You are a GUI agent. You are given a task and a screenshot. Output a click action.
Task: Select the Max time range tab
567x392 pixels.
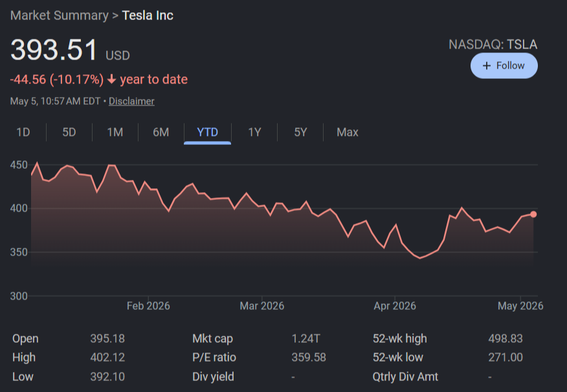pyautogui.click(x=348, y=132)
